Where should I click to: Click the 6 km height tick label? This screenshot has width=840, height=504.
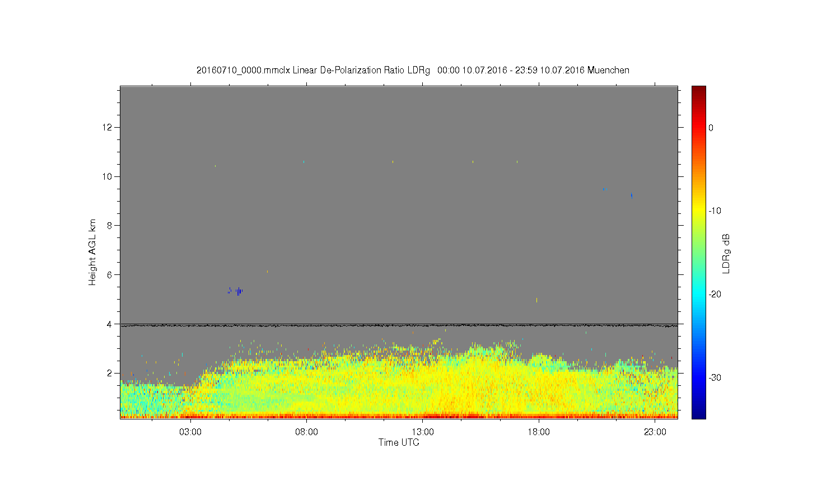tap(110, 274)
